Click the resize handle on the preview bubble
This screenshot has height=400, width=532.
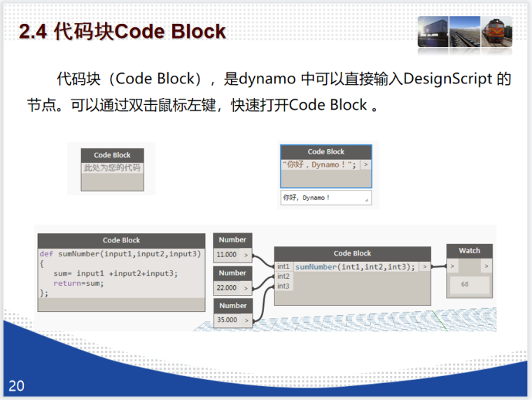click(366, 200)
